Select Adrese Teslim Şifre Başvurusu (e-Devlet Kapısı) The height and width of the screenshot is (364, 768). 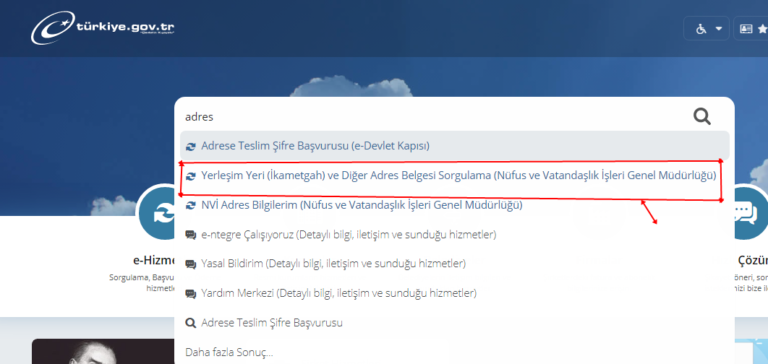[455, 146]
